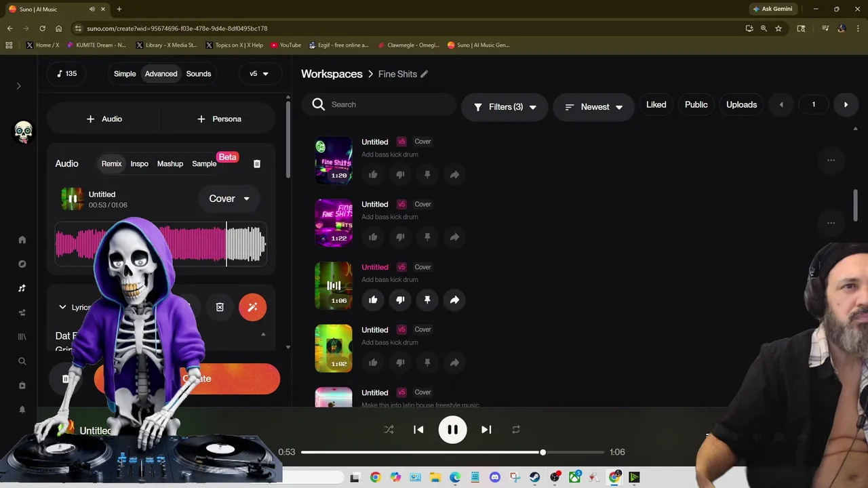
Task: Go to the next workspace page arrow
Action: pyautogui.click(x=846, y=104)
